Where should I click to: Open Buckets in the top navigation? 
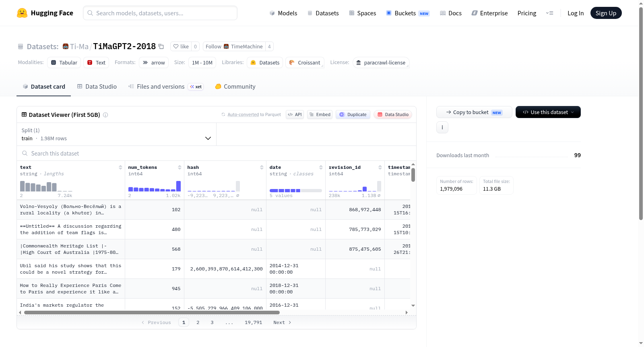[x=408, y=13]
